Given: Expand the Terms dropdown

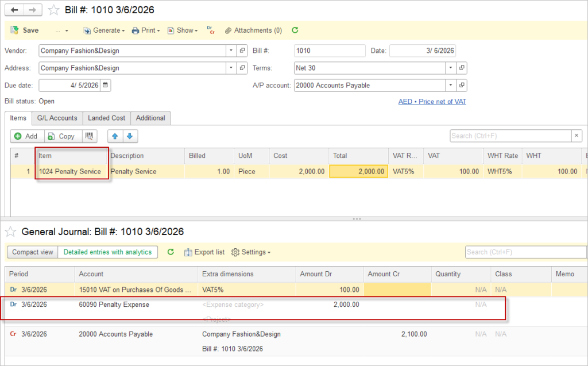Looking at the screenshot, I should pyautogui.click(x=450, y=68).
